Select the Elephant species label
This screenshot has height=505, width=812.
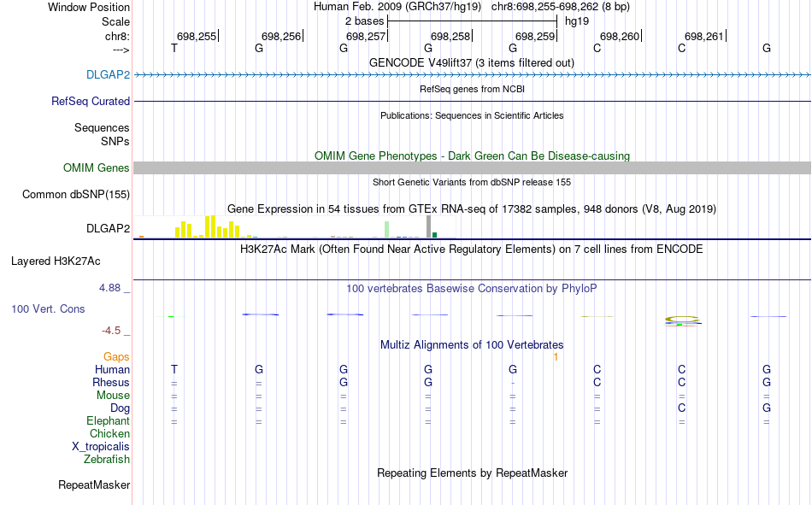pyautogui.click(x=108, y=420)
